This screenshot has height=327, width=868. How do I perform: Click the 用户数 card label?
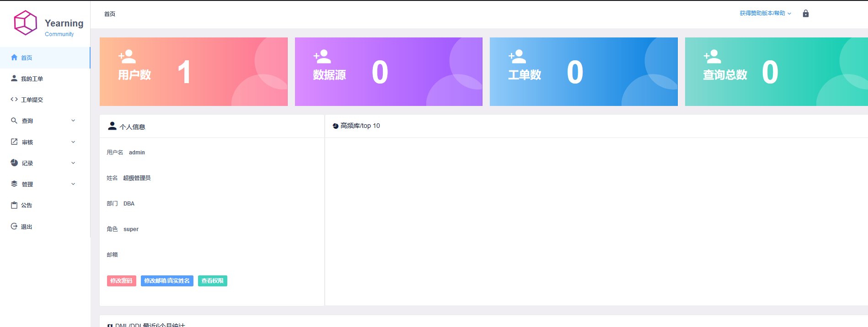pyautogui.click(x=134, y=75)
